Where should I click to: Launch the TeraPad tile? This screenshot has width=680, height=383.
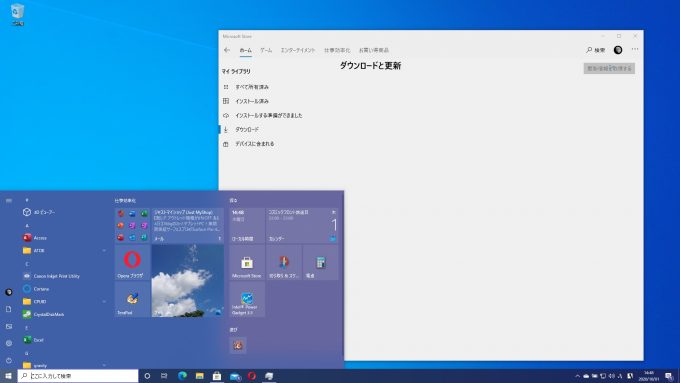[x=132, y=299]
